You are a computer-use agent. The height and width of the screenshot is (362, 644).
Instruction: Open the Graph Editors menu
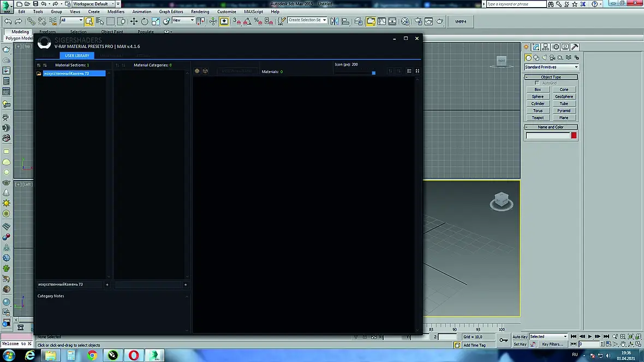pos(171,11)
